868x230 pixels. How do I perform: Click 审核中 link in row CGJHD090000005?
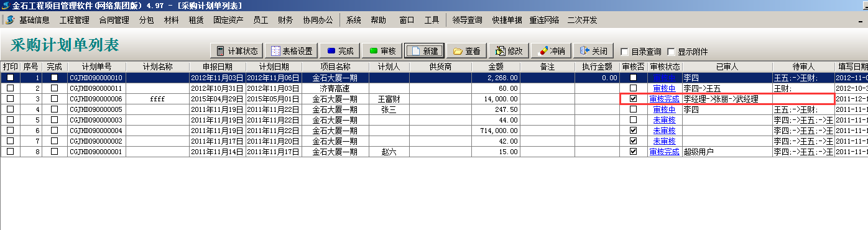(664, 109)
